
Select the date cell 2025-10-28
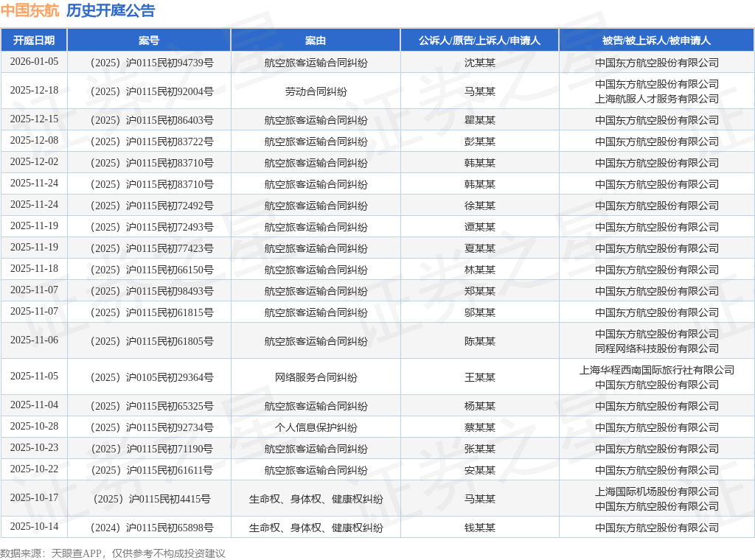click(x=34, y=426)
